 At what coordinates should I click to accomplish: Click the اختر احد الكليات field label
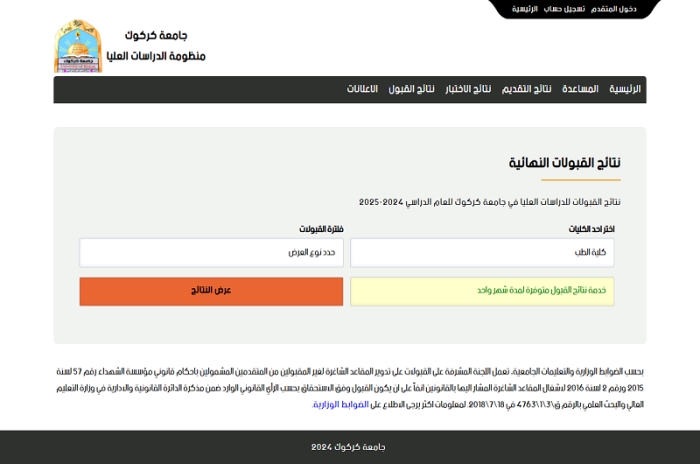coord(591,229)
